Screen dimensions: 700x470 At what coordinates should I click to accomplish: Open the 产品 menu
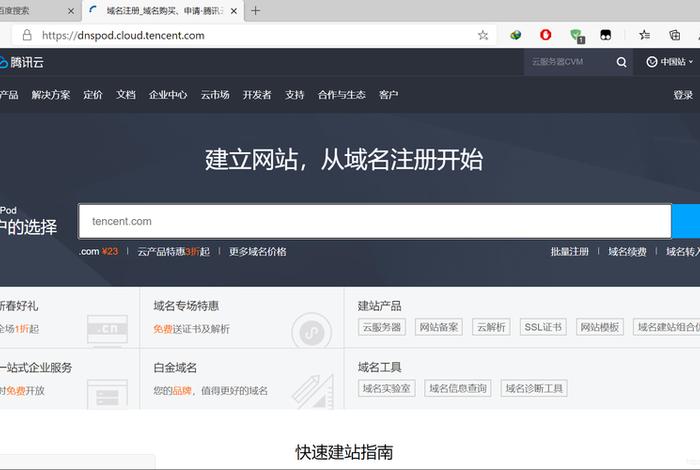9,95
